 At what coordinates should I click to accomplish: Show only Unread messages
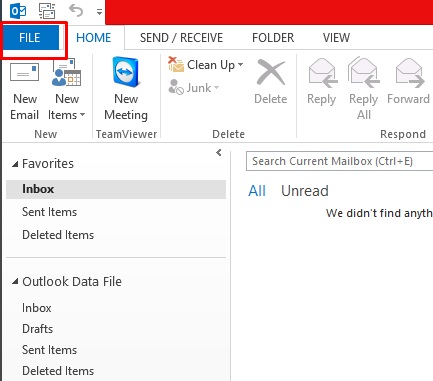(305, 191)
